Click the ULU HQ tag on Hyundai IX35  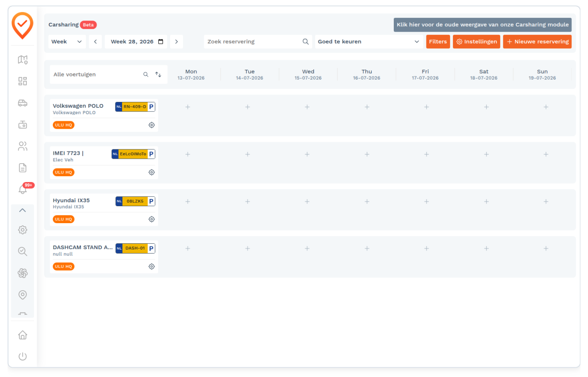pyautogui.click(x=64, y=219)
